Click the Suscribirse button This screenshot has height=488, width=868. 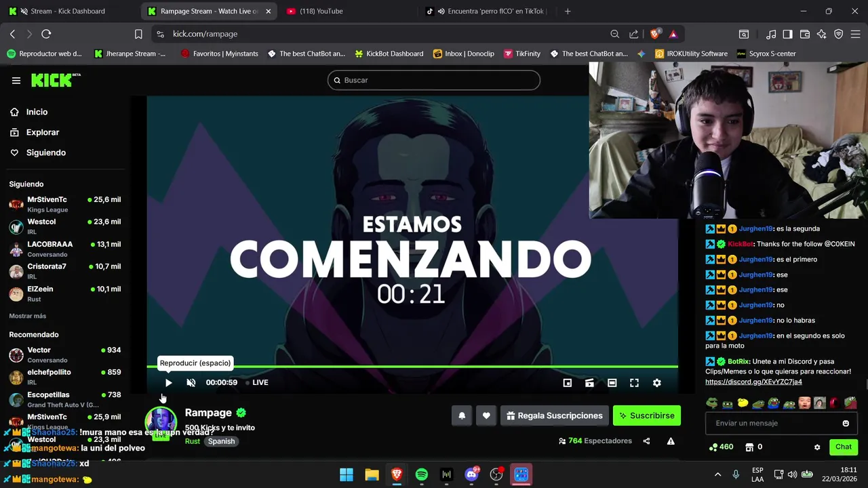tap(647, 415)
